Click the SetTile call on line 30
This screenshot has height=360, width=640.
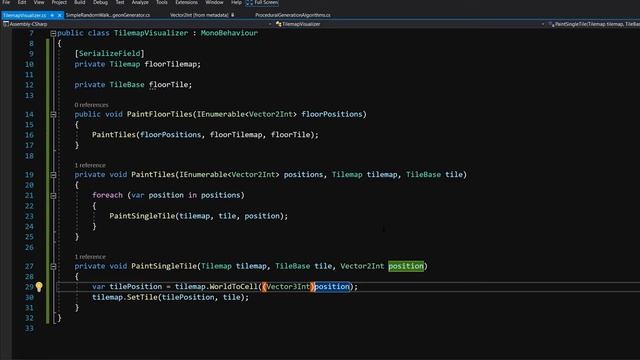(142, 297)
